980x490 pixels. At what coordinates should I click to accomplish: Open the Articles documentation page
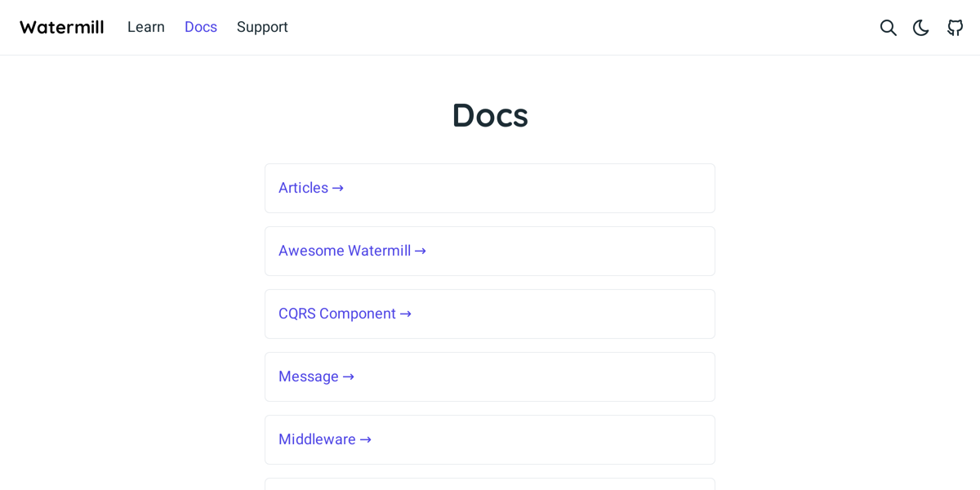tap(304, 188)
